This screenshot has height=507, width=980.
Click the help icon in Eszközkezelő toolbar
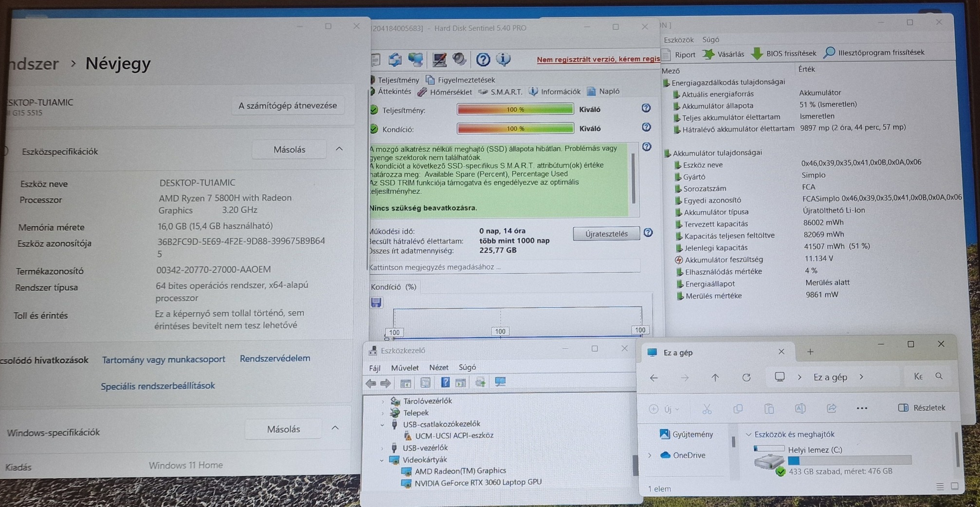tap(445, 383)
